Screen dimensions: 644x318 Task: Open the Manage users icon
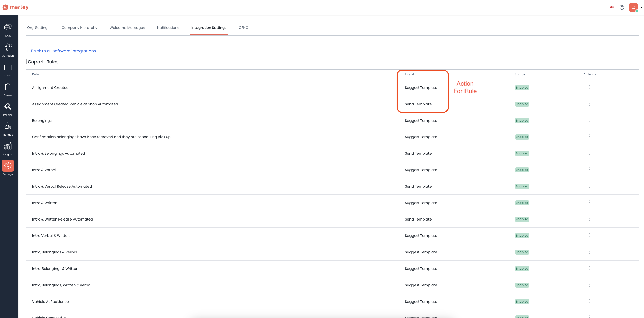click(8, 126)
